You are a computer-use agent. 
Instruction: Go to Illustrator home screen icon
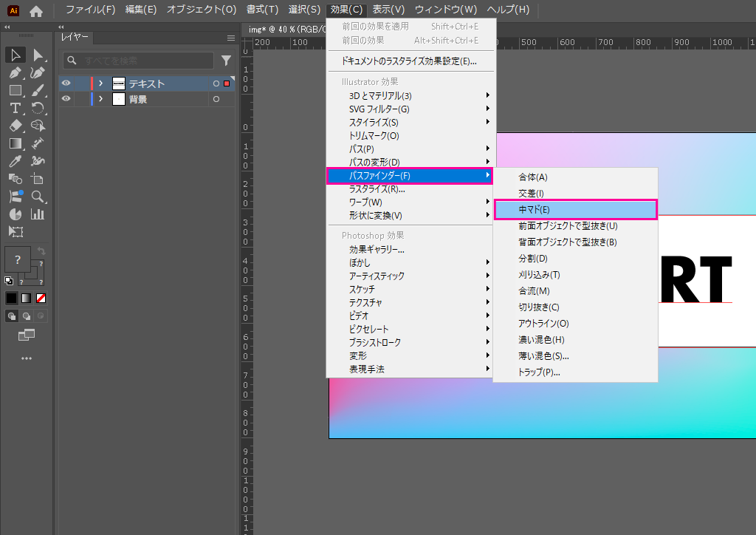36,10
